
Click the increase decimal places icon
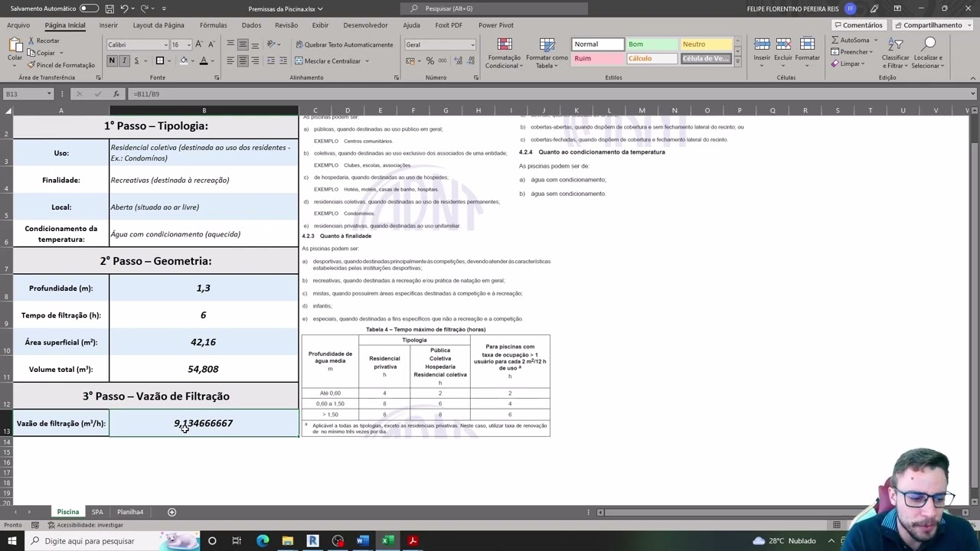[458, 61]
